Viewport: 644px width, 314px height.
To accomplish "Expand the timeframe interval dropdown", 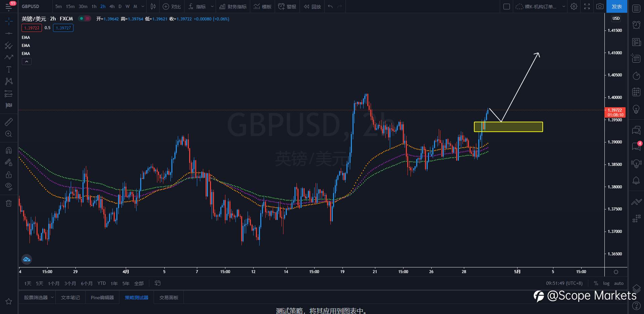I will tap(143, 6).
